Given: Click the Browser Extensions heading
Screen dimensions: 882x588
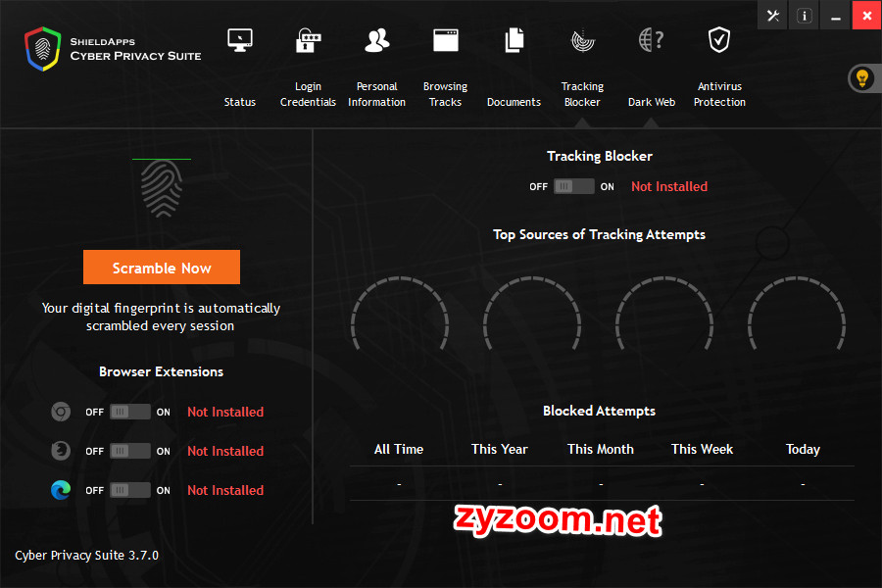Looking at the screenshot, I should pyautogui.click(x=162, y=371).
